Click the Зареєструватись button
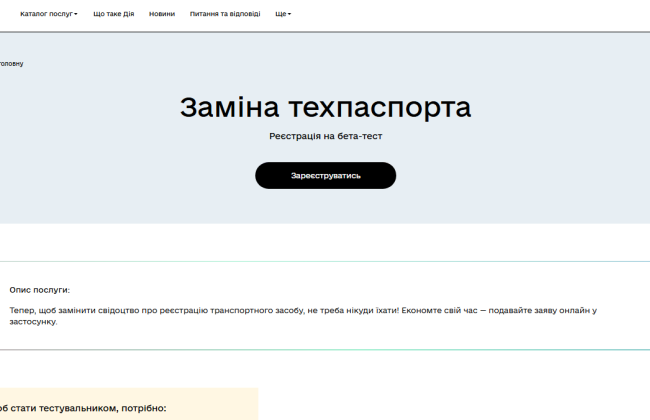 pos(325,175)
